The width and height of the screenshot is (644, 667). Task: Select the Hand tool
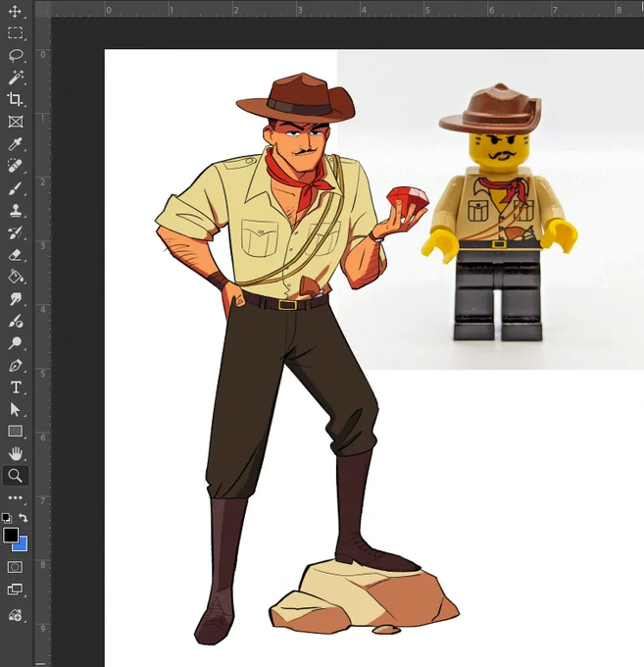pyautogui.click(x=16, y=453)
